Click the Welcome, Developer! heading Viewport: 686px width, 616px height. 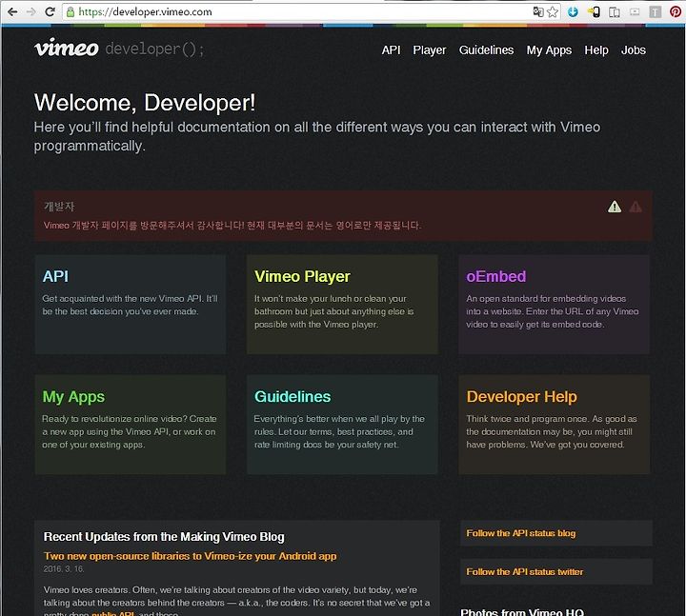point(145,103)
